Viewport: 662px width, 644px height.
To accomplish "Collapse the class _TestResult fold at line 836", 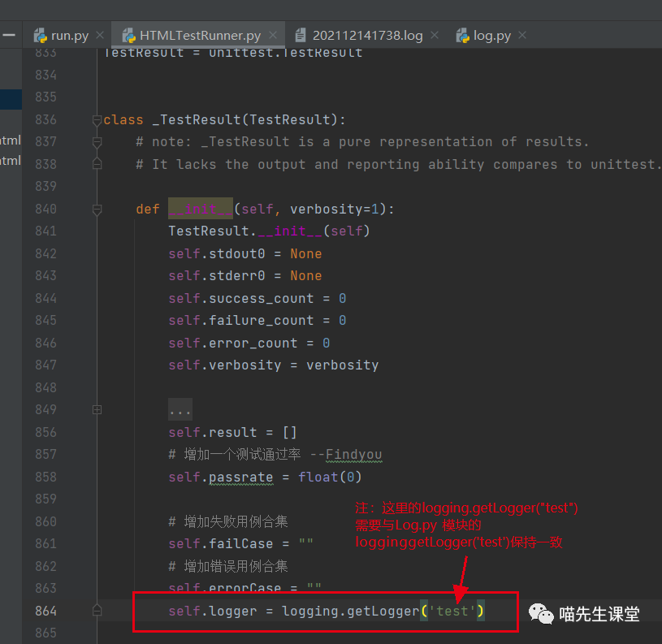I will [97, 120].
